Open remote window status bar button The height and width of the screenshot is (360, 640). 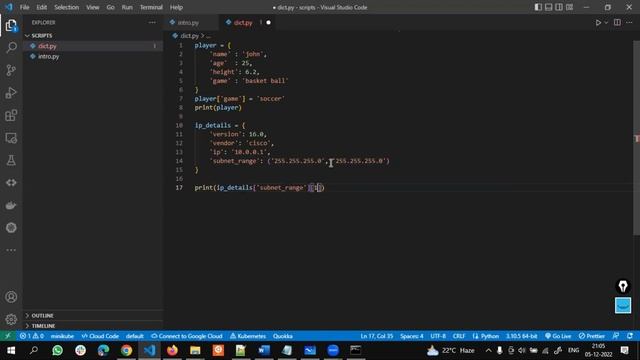[8, 336]
